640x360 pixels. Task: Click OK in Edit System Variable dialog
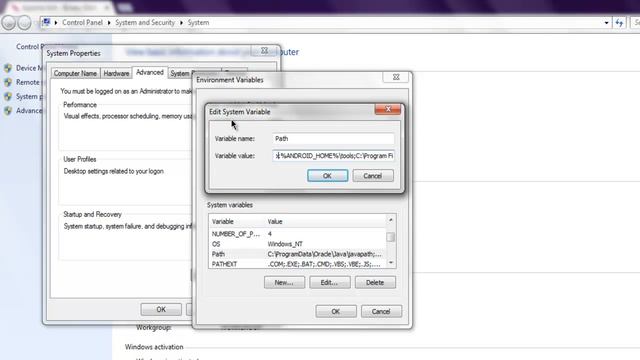click(327, 176)
